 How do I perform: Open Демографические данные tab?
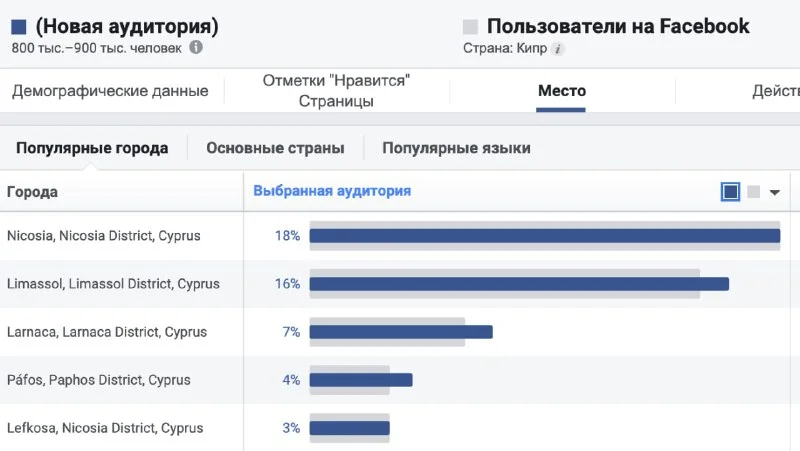110,91
